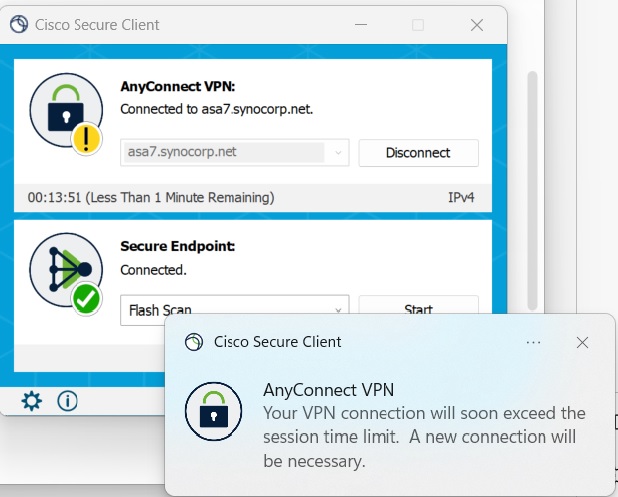This screenshot has height=497, width=618.
Task: Click the Secure Endpoint status icon
Action: click(x=66, y=270)
